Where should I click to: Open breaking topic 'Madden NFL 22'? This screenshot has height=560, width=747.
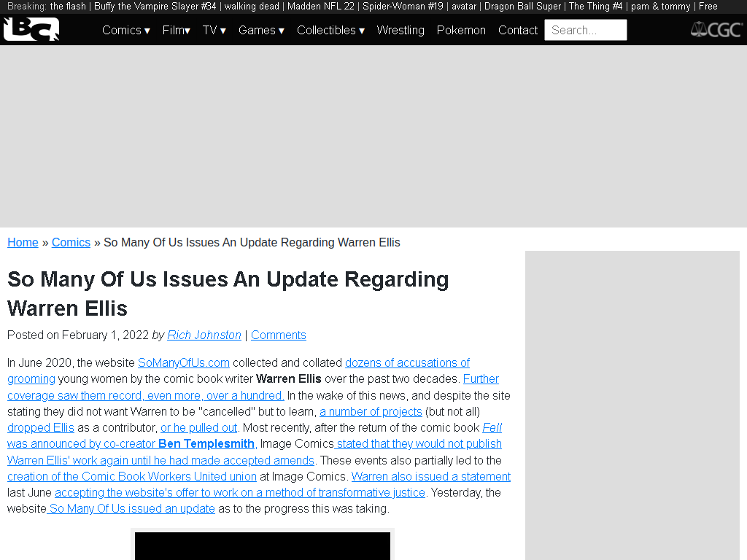(x=321, y=6)
